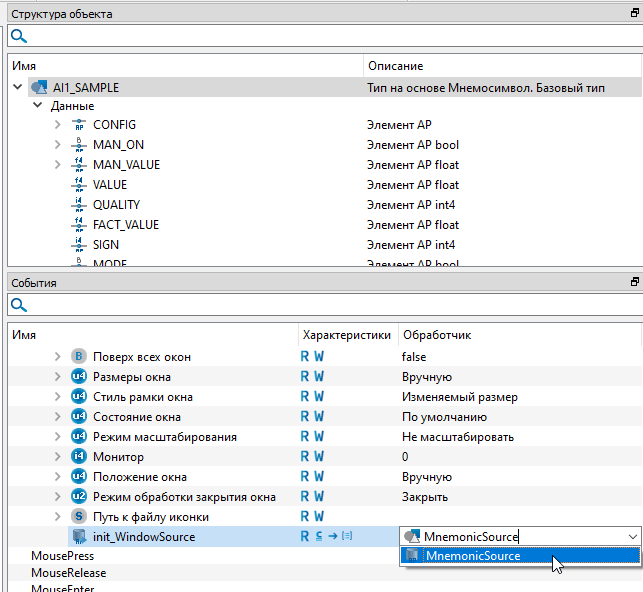Click the CONFIG element icon

click(x=79, y=125)
